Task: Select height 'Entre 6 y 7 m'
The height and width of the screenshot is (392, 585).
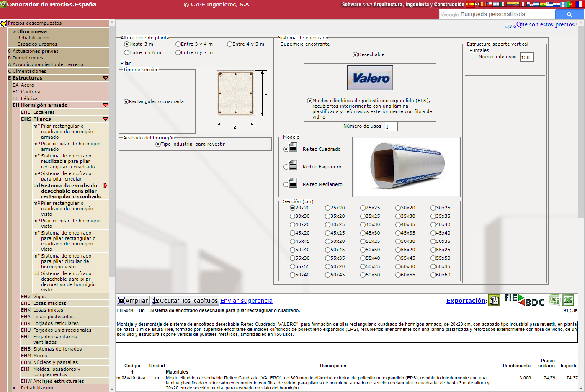Action: coord(178,52)
